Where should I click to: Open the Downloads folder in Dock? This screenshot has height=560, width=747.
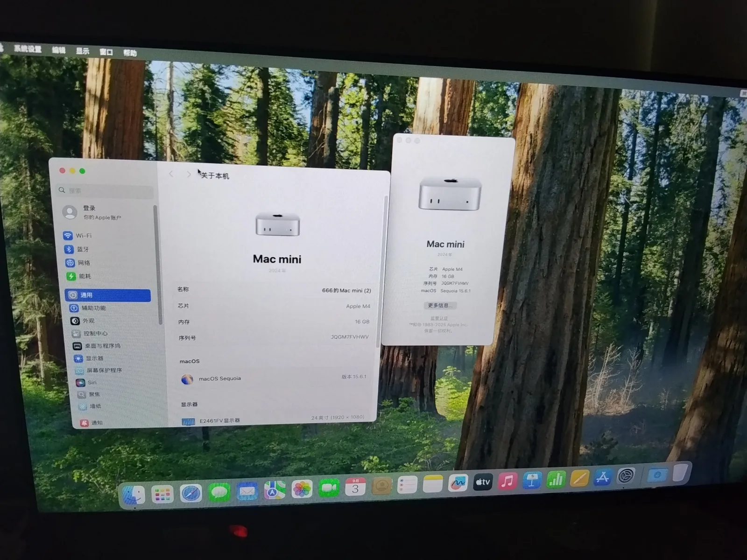click(x=657, y=475)
